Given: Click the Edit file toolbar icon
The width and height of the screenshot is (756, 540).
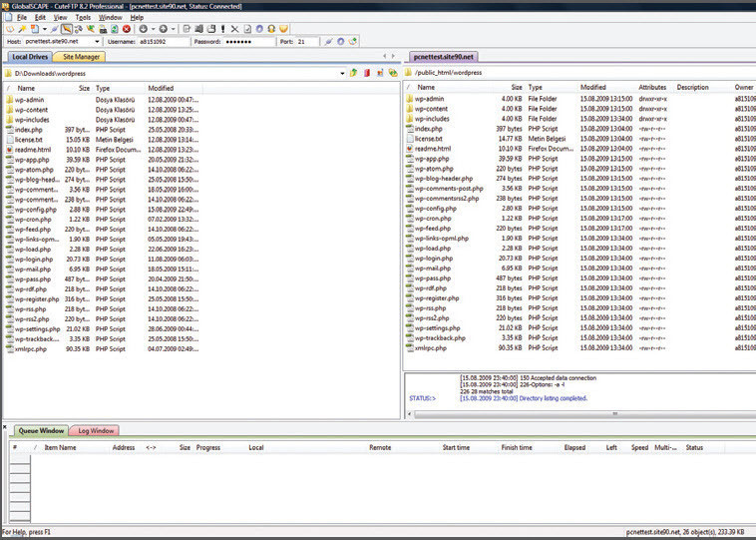Looking at the screenshot, I should pos(187,29).
